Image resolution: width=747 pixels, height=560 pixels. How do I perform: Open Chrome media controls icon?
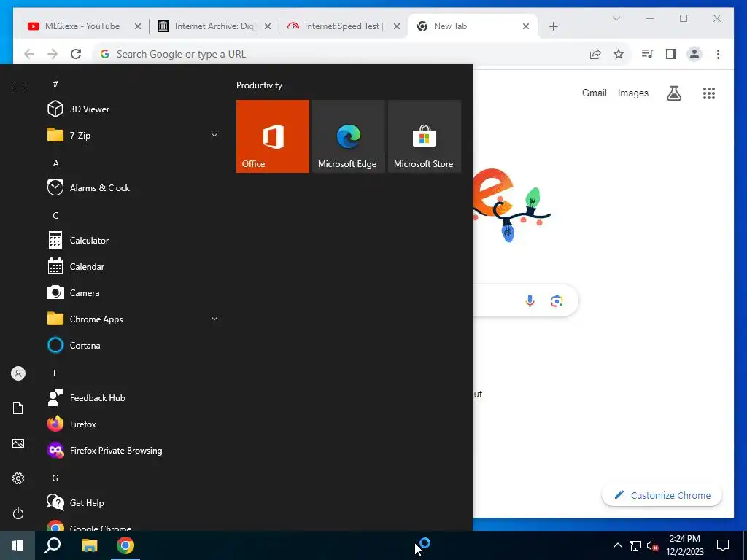point(648,54)
